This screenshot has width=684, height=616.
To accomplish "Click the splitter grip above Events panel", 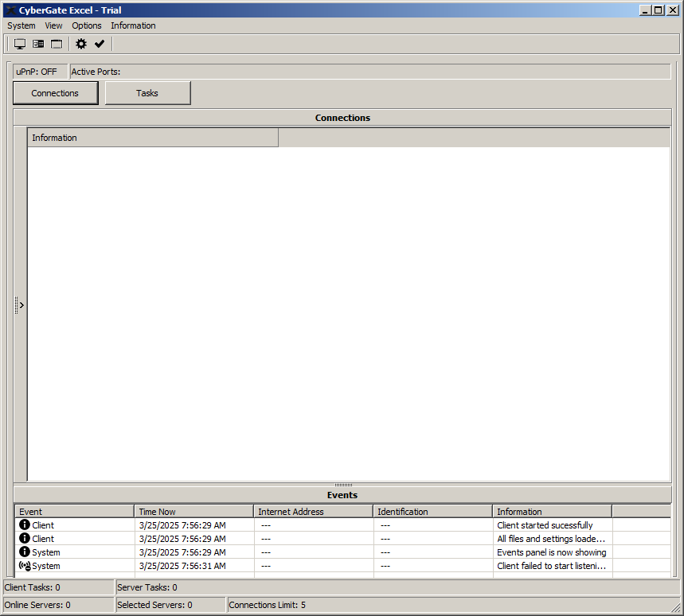I will [343, 484].
